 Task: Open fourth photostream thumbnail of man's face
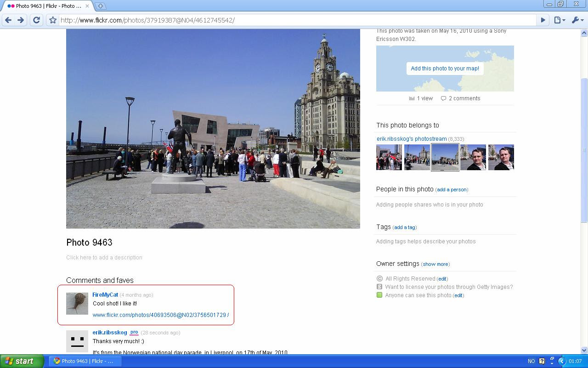click(473, 157)
